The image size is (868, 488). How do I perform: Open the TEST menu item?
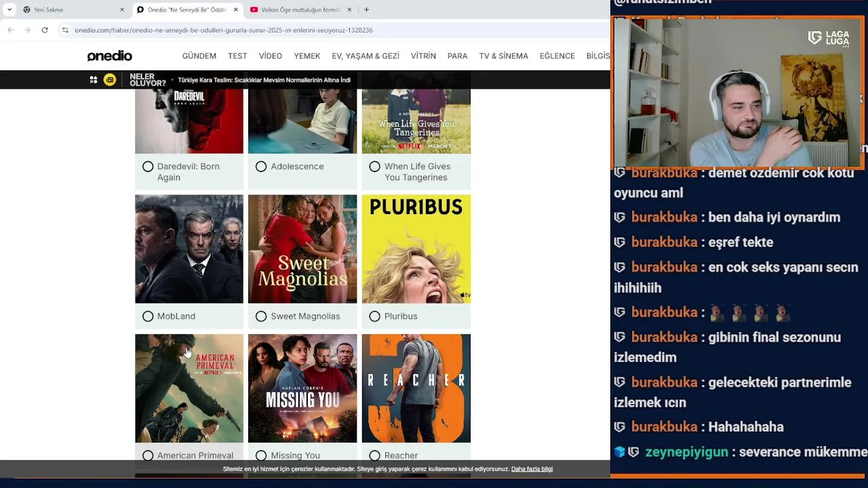point(237,56)
